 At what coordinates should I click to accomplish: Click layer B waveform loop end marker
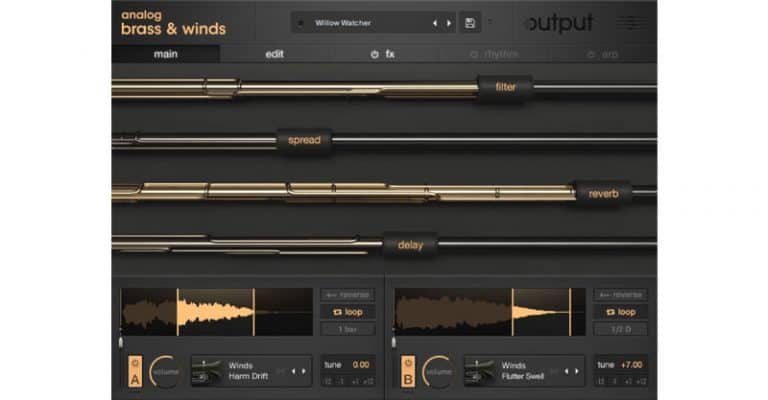(x=570, y=312)
